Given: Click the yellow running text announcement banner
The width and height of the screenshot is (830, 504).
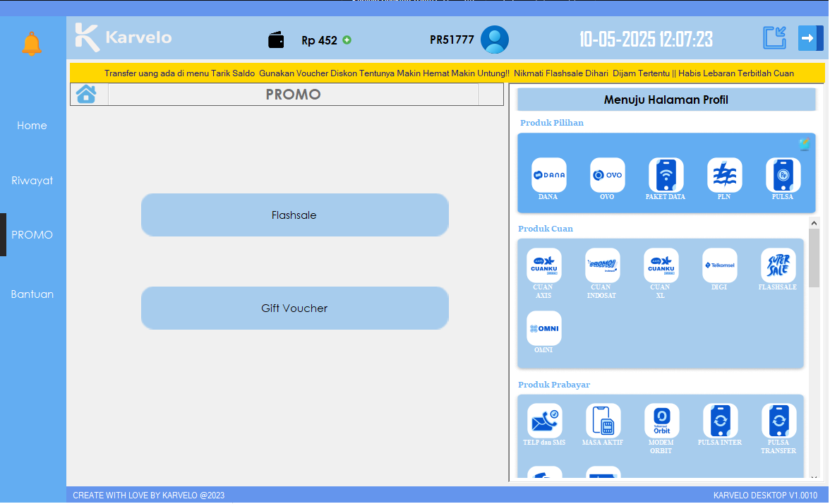Looking at the screenshot, I should (447, 73).
